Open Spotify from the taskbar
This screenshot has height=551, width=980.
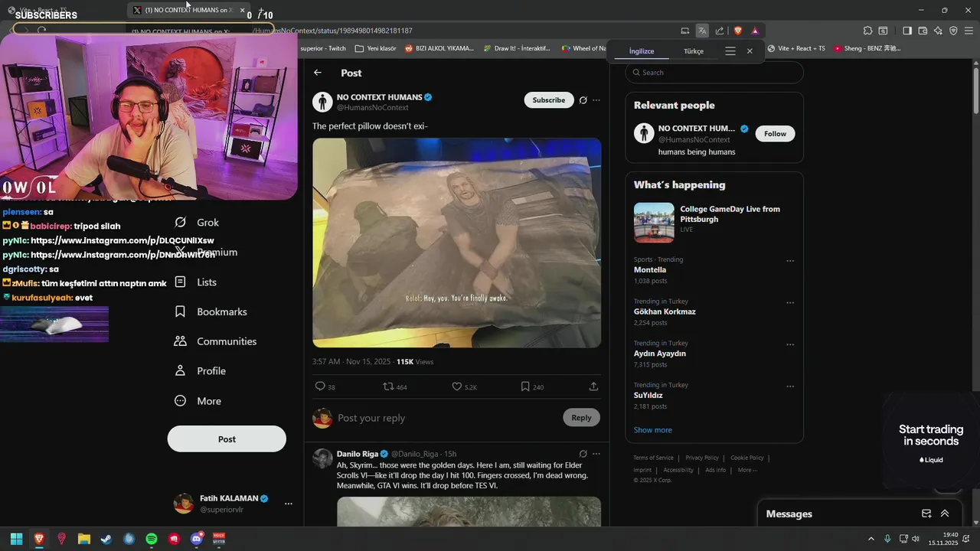tap(152, 539)
